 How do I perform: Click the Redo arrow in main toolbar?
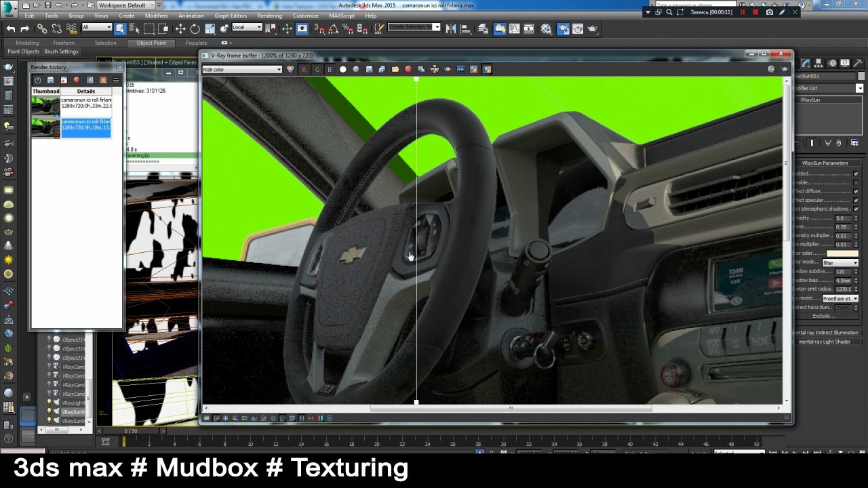pos(25,28)
